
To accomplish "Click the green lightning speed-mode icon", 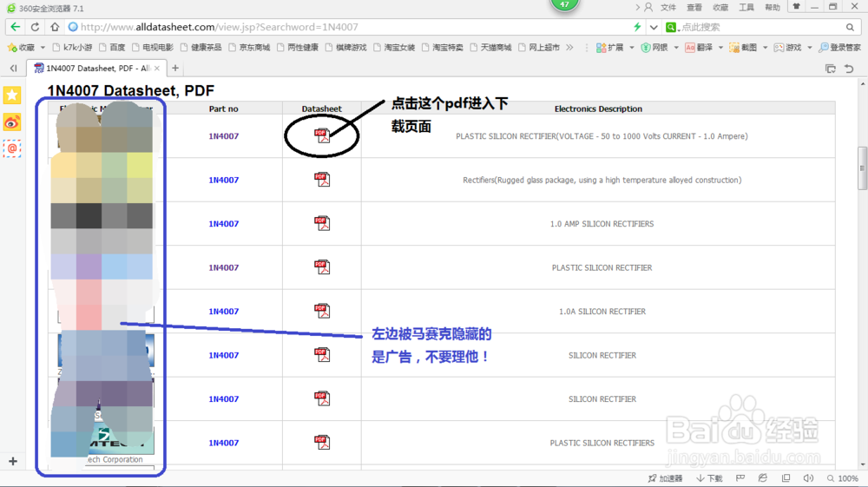I will (637, 27).
